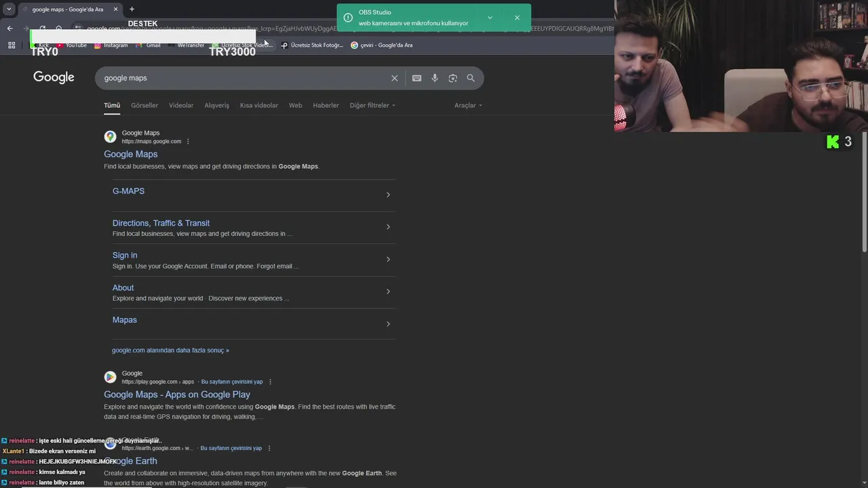Select the Tümü search tab
The image size is (868, 488).
[x=112, y=105]
